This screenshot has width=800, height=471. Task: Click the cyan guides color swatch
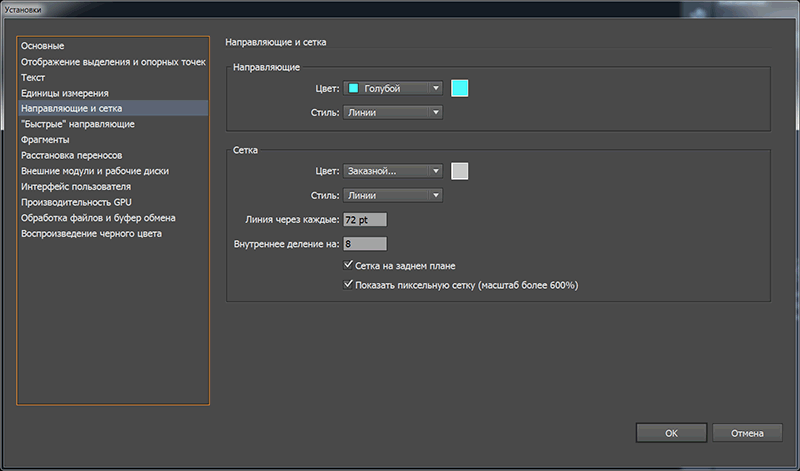pos(460,88)
